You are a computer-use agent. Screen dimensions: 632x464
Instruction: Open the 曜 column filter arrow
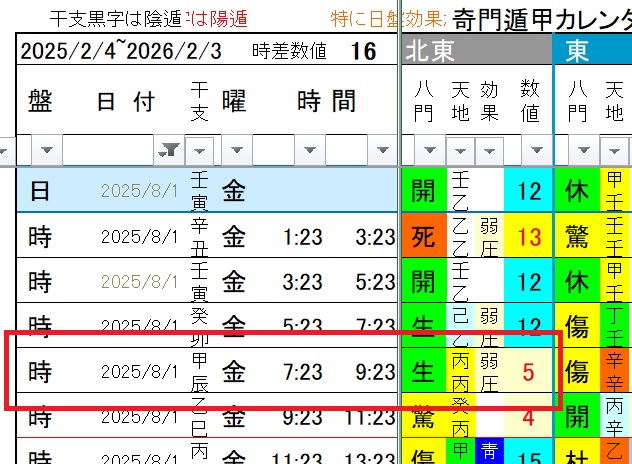[x=238, y=150]
